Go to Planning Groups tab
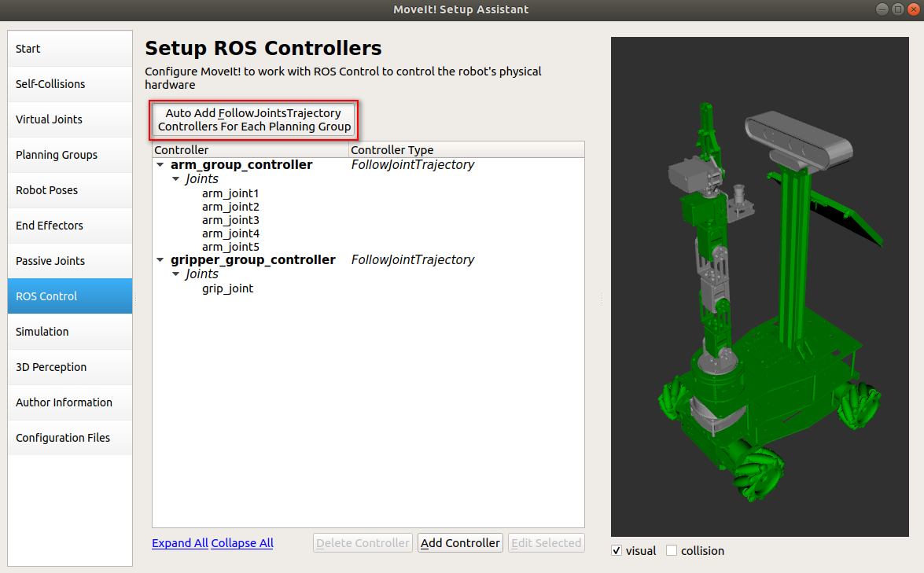924x573 pixels. (70, 155)
